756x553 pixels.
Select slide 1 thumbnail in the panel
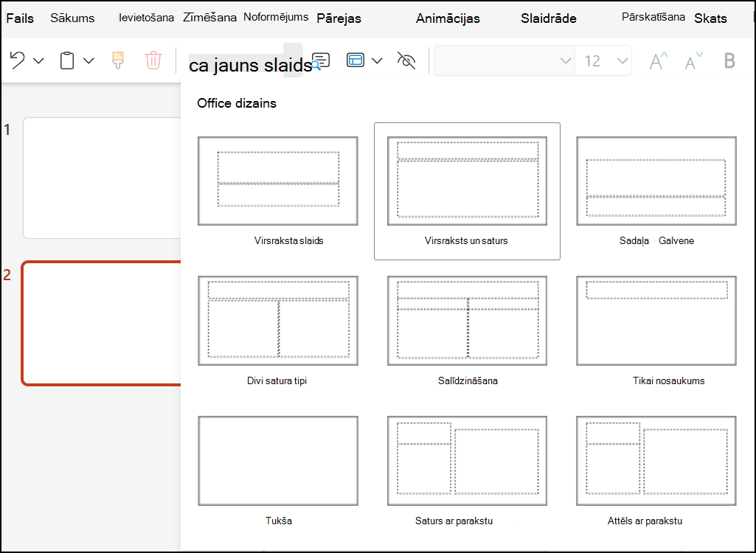(x=102, y=178)
